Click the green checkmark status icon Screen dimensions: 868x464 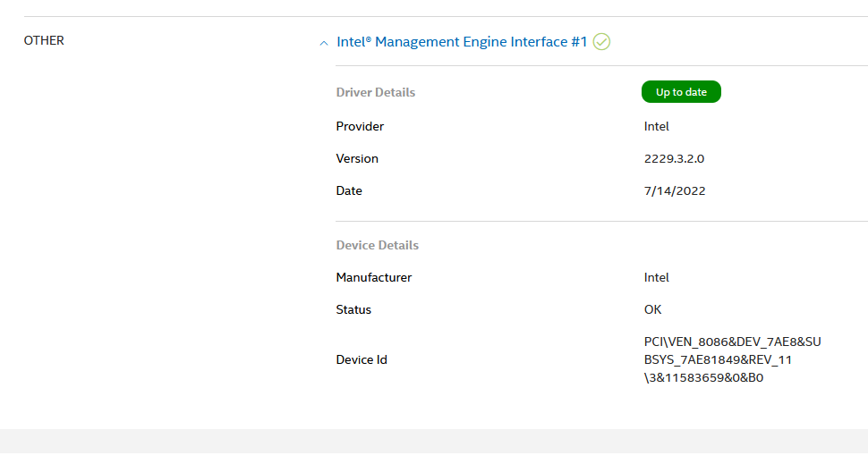[601, 42]
